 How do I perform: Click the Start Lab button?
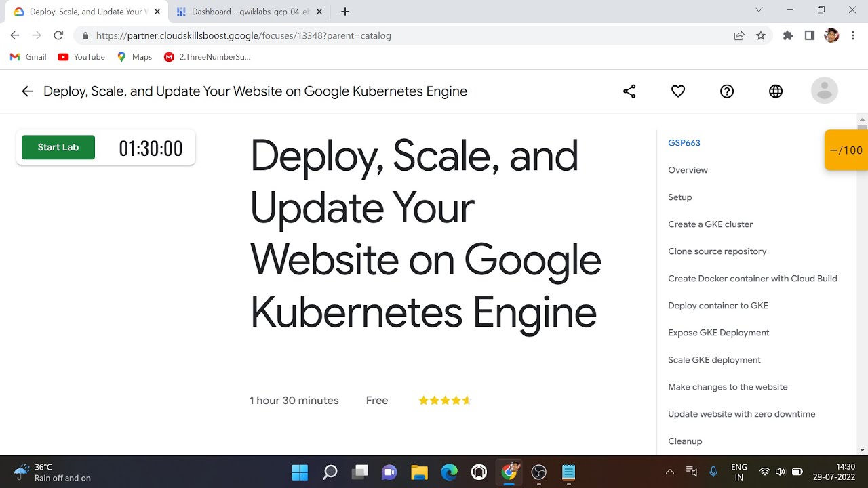58,147
